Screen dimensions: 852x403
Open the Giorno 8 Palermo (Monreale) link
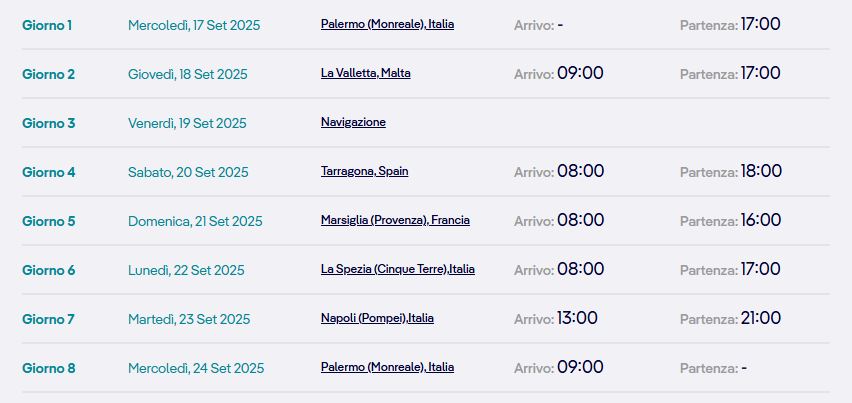coord(387,367)
